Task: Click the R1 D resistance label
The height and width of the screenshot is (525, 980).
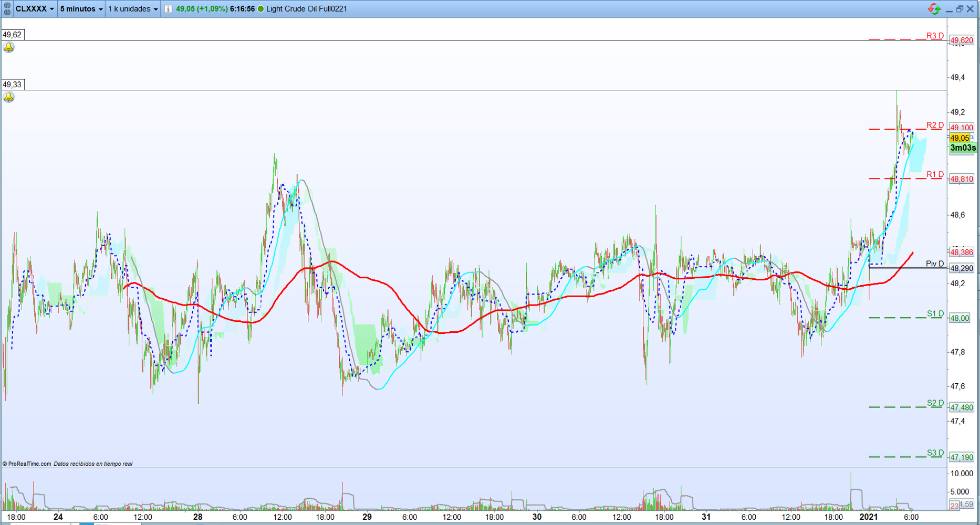Action: point(935,174)
